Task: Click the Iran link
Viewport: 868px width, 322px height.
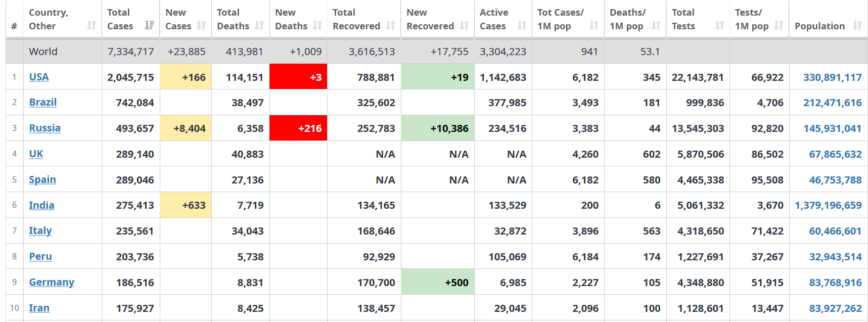Action: coord(39,308)
